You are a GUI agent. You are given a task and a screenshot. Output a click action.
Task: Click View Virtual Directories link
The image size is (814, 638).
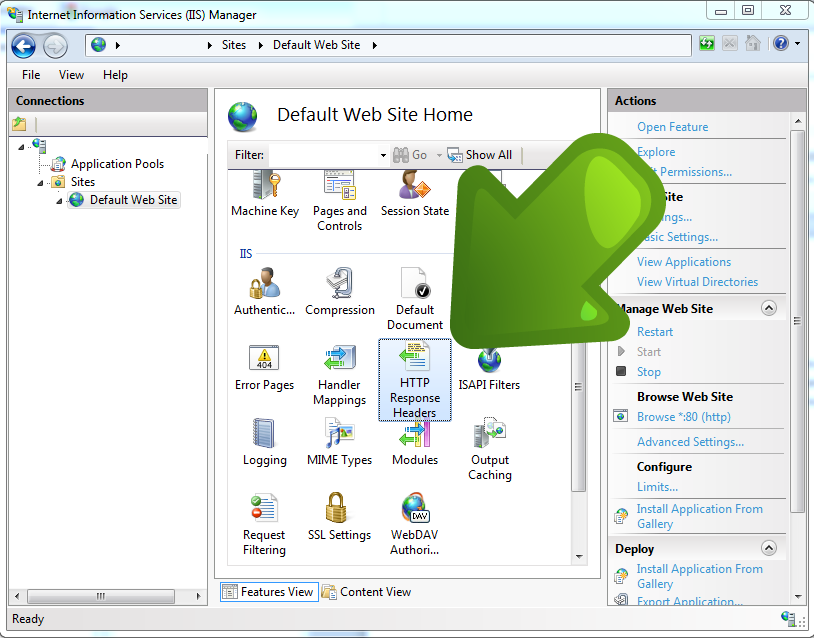[697, 281]
